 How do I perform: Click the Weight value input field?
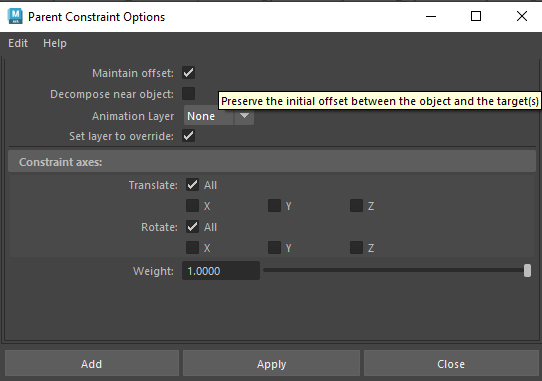[221, 271]
